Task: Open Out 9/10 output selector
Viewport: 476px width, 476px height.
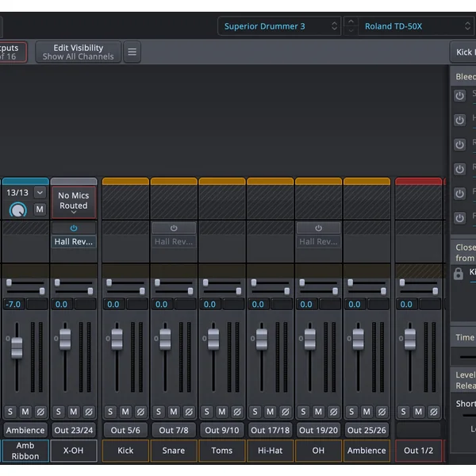Action: [222, 430]
